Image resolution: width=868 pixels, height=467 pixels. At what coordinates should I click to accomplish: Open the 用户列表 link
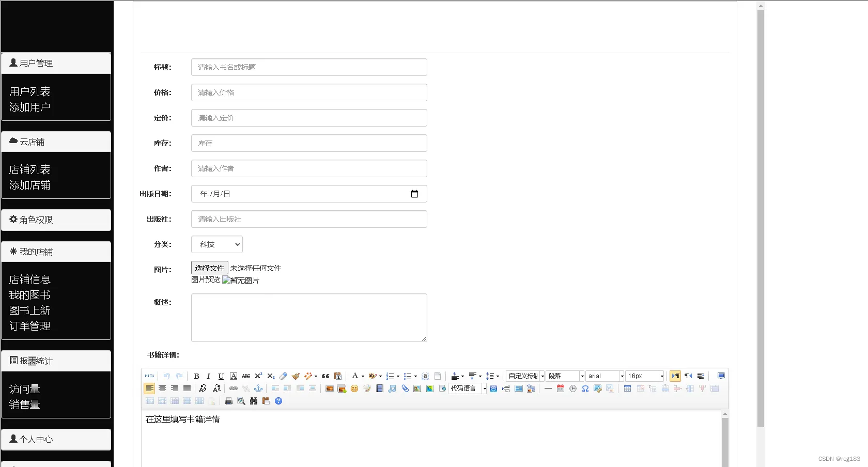[30, 91]
